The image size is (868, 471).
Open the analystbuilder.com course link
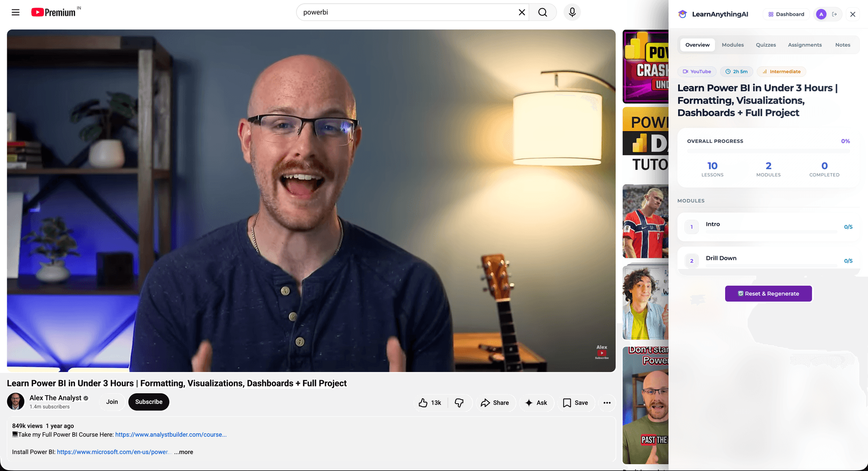[171, 435]
